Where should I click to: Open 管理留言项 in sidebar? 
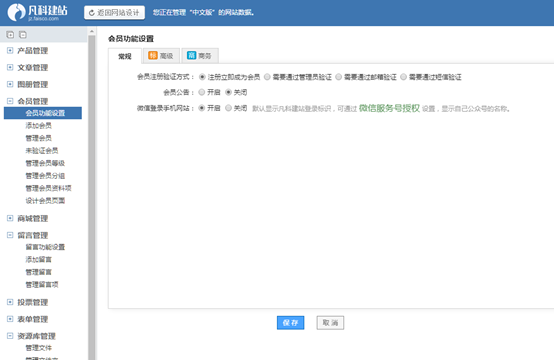coord(42,285)
